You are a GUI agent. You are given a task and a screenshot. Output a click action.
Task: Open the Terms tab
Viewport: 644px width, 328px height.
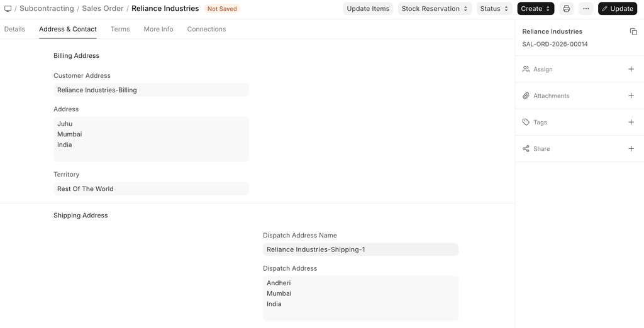tap(120, 29)
